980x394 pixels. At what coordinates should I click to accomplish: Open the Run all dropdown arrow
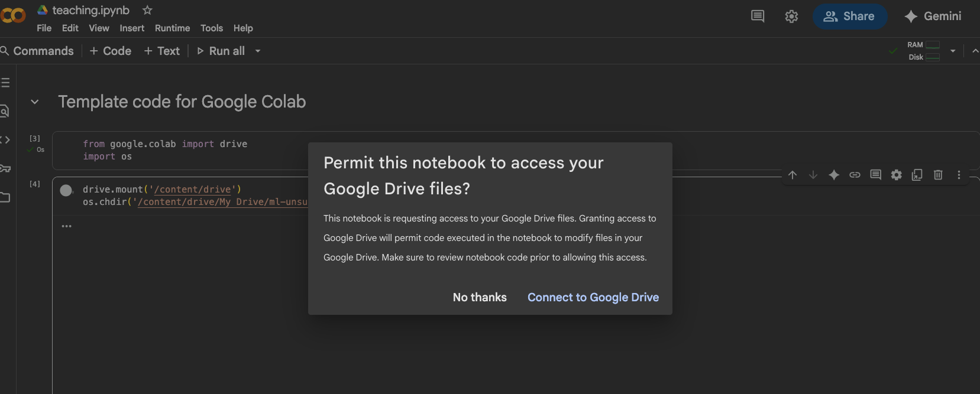(258, 51)
